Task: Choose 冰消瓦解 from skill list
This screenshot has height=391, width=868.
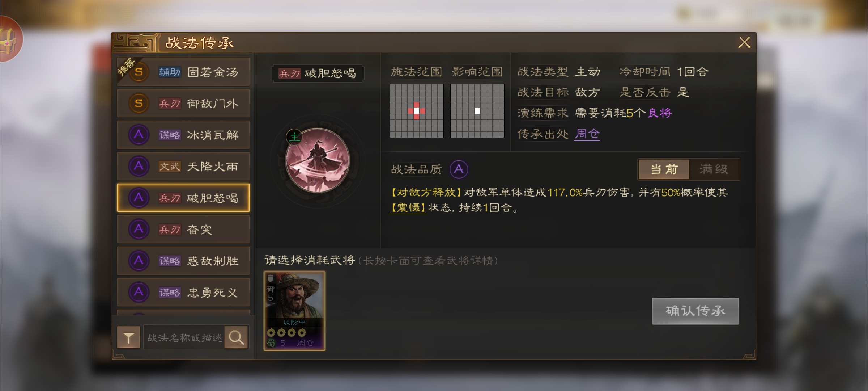Action: click(183, 135)
